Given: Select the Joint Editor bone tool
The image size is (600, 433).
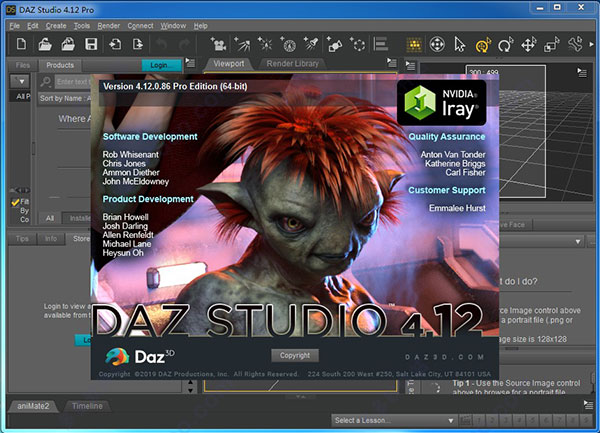Looking at the screenshot, I should click(575, 44).
